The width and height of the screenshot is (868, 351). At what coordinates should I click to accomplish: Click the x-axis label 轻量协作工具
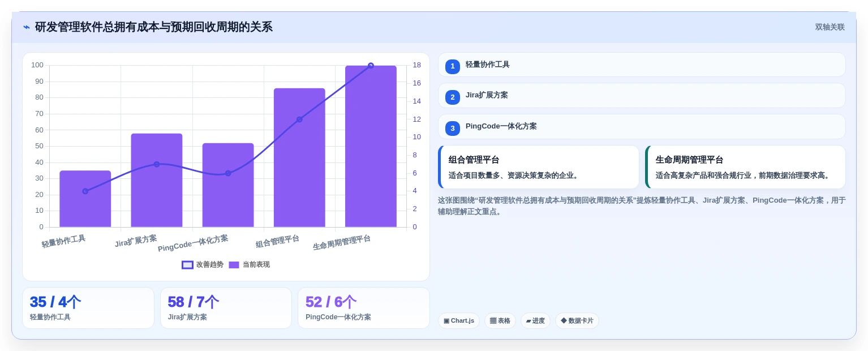point(63,241)
